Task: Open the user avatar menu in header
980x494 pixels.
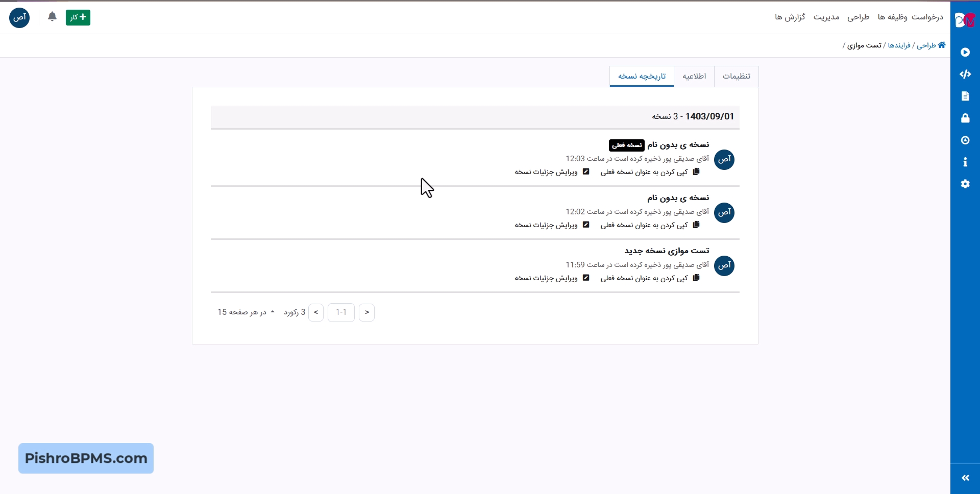Action: click(x=19, y=17)
